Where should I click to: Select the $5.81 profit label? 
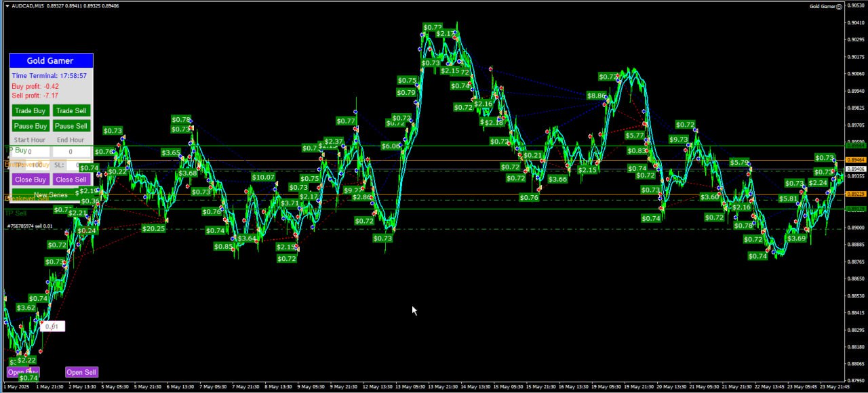coord(788,199)
